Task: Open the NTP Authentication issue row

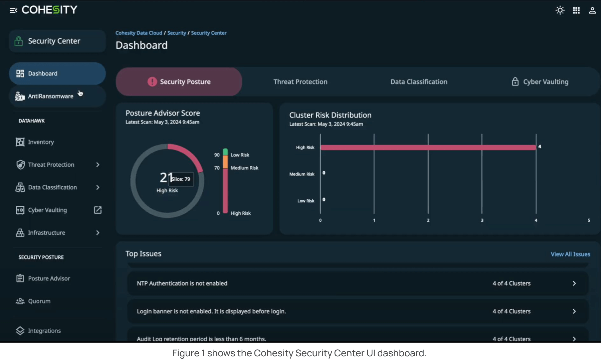Action: coord(357,284)
